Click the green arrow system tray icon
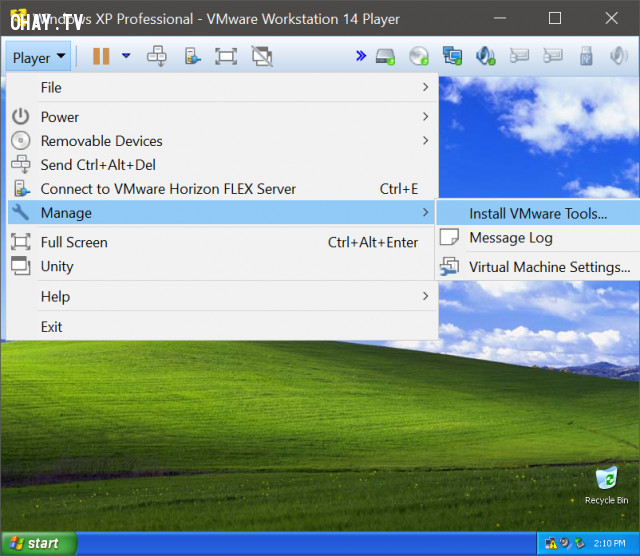The image size is (640, 556). click(x=580, y=543)
